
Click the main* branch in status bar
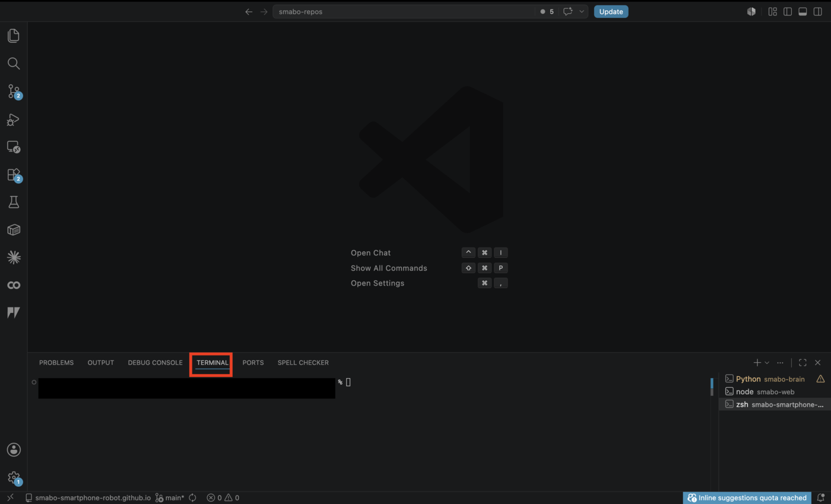click(170, 497)
